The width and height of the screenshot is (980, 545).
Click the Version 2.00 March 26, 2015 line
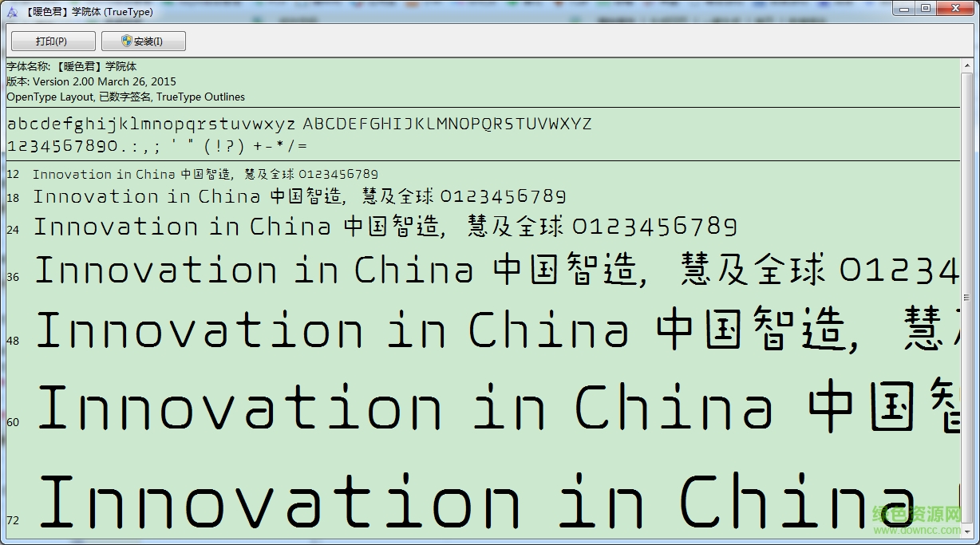(89, 81)
